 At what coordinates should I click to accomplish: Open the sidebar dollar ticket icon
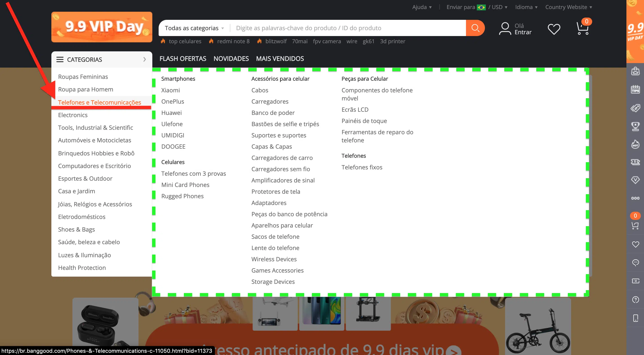point(635,162)
